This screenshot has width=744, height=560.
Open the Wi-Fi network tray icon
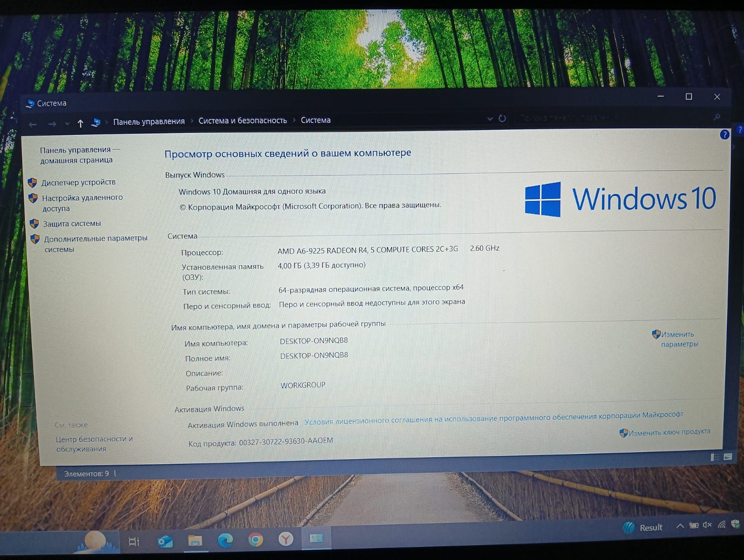722,525
